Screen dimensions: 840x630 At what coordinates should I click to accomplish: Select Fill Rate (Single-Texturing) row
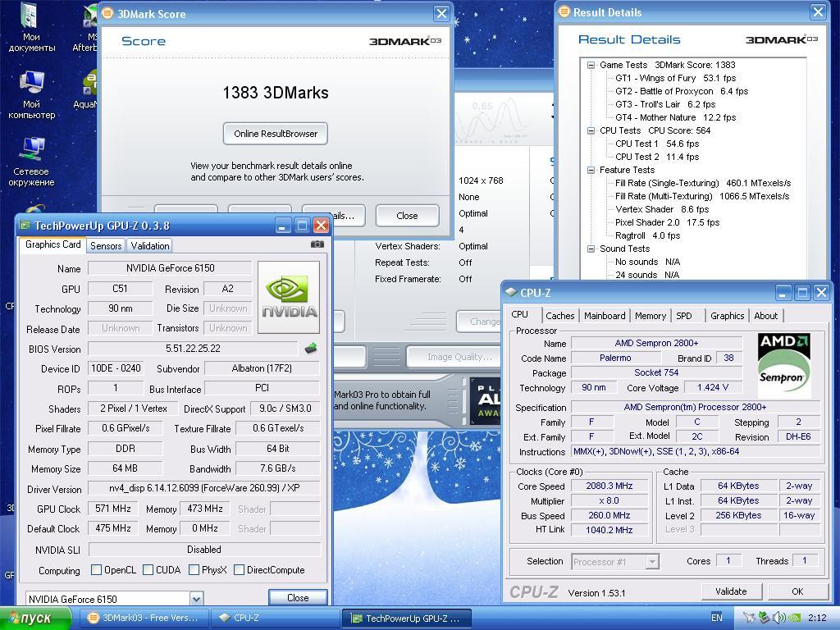pyautogui.click(x=703, y=183)
